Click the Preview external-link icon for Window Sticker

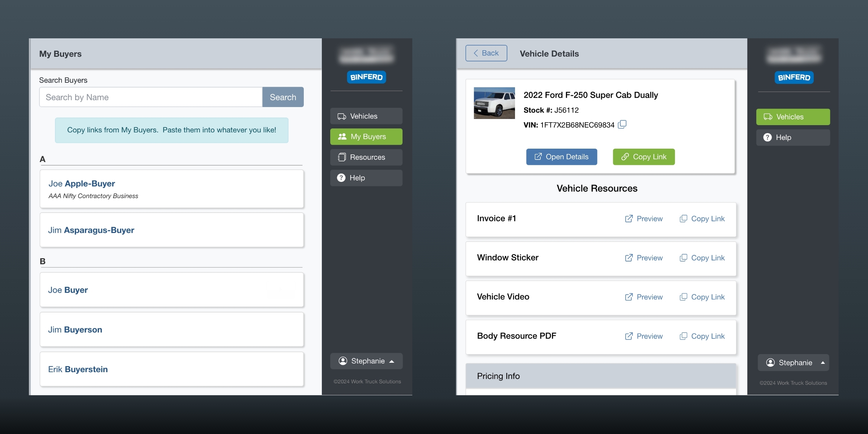click(629, 258)
